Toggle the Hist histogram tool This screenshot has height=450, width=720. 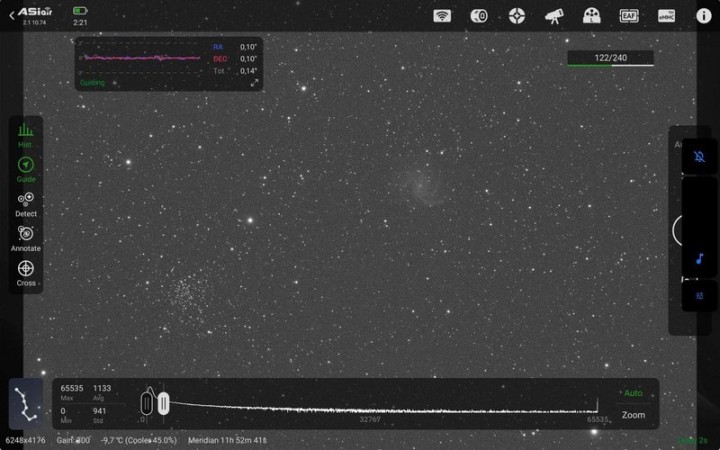pyautogui.click(x=26, y=135)
